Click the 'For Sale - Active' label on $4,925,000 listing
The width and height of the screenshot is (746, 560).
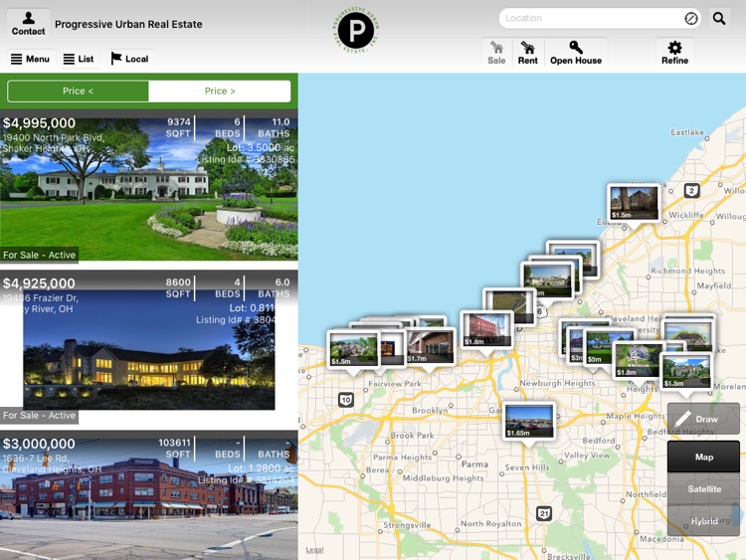[x=39, y=416]
